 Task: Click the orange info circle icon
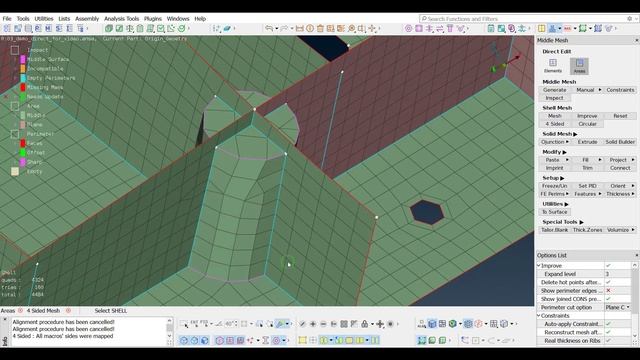tap(310, 28)
